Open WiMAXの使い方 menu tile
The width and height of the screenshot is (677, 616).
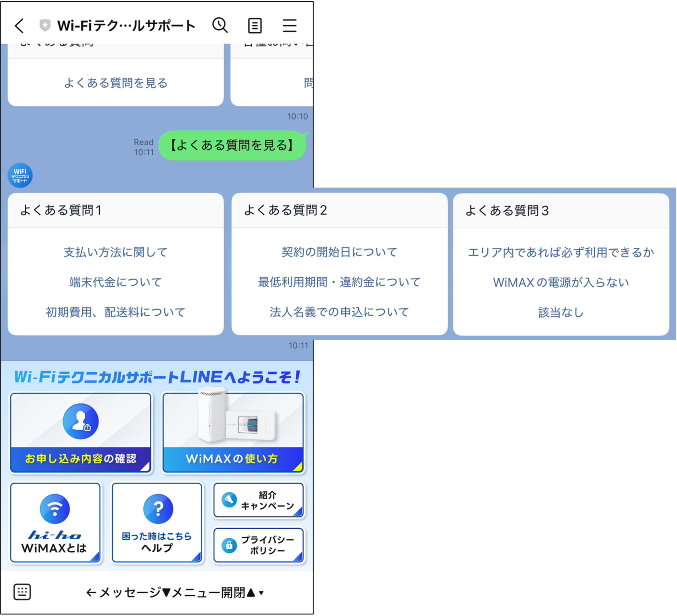coord(233,433)
